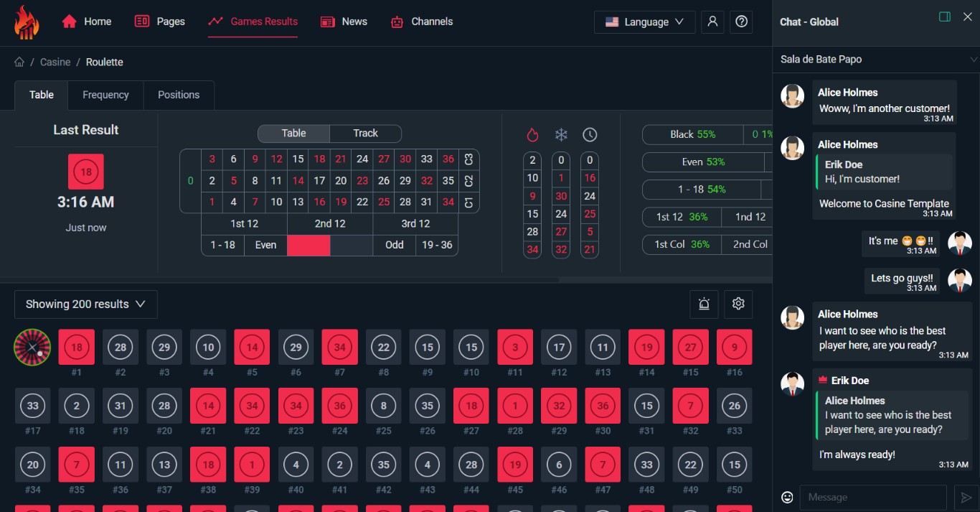Image resolution: width=980 pixels, height=512 pixels.
Task: Click the Pages icon in the navbar
Action: coord(142,22)
